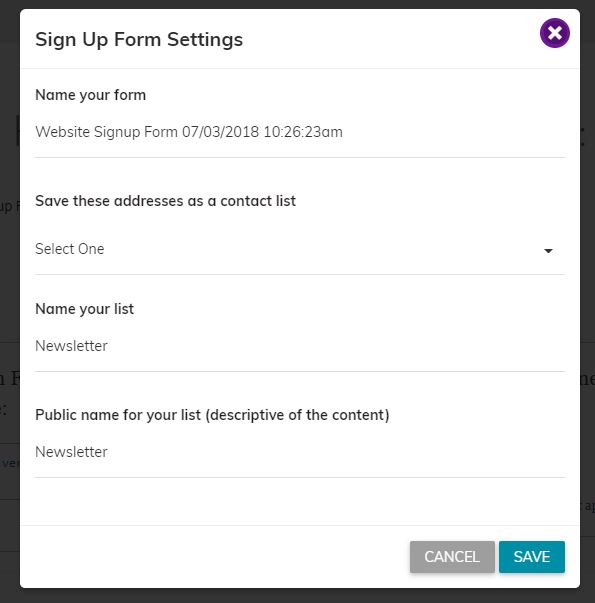Screen dimensions: 595x603
Task: Focus the 'Name your list' Newsletter field
Action: tap(300, 346)
